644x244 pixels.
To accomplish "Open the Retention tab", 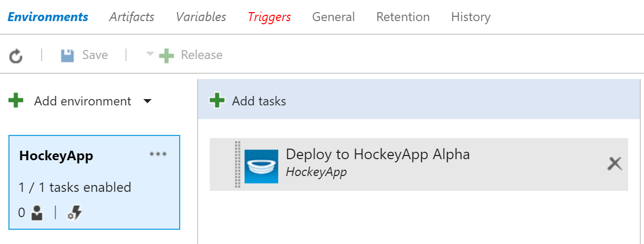I will (403, 17).
